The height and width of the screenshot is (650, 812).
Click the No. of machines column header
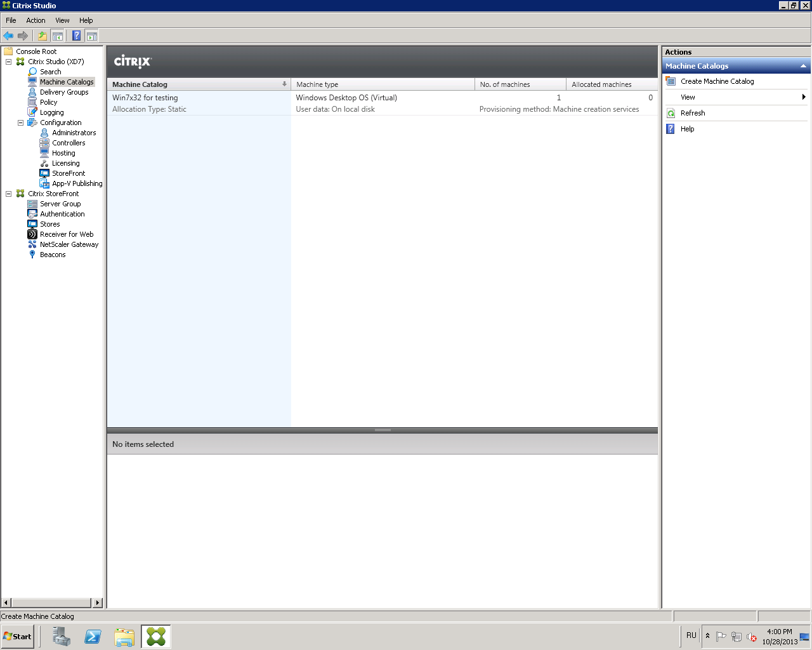520,84
